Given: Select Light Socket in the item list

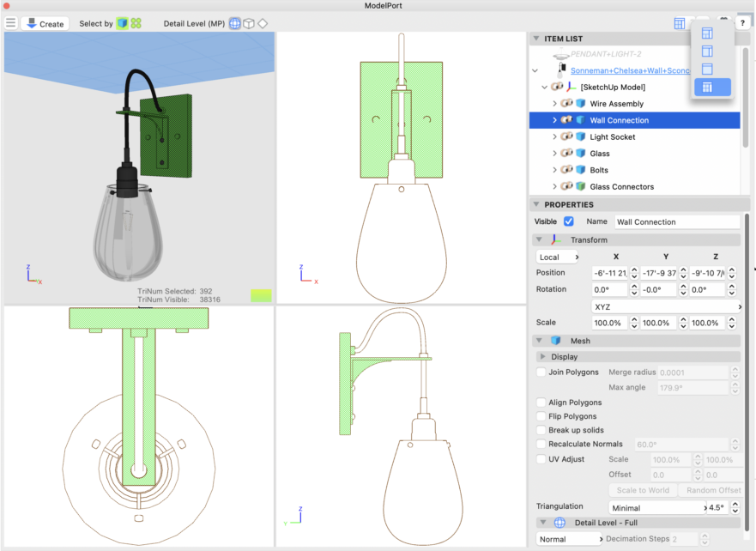Looking at the screenshot, I should 612,137.
